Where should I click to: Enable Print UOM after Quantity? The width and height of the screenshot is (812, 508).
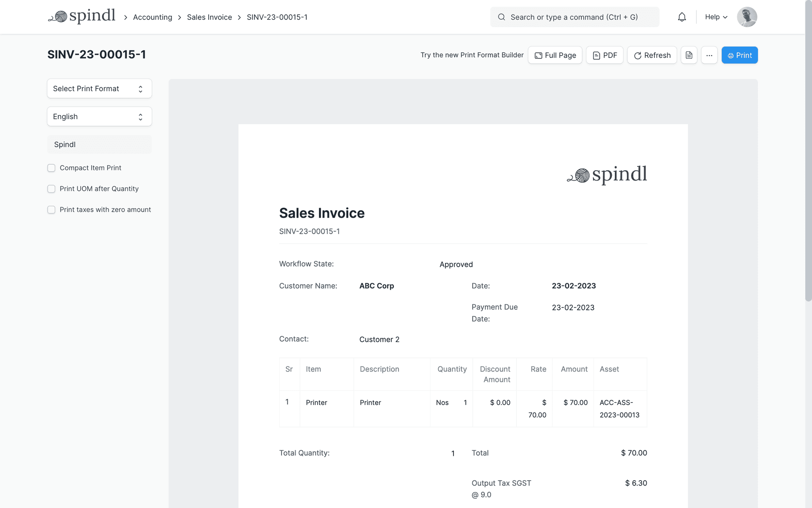(x=51, y=189)
